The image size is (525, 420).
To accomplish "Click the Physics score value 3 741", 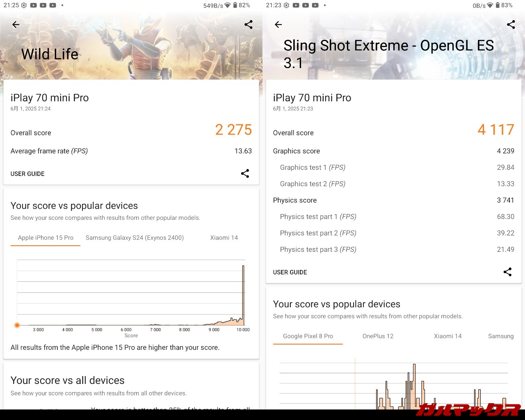I will pos(506,200).
